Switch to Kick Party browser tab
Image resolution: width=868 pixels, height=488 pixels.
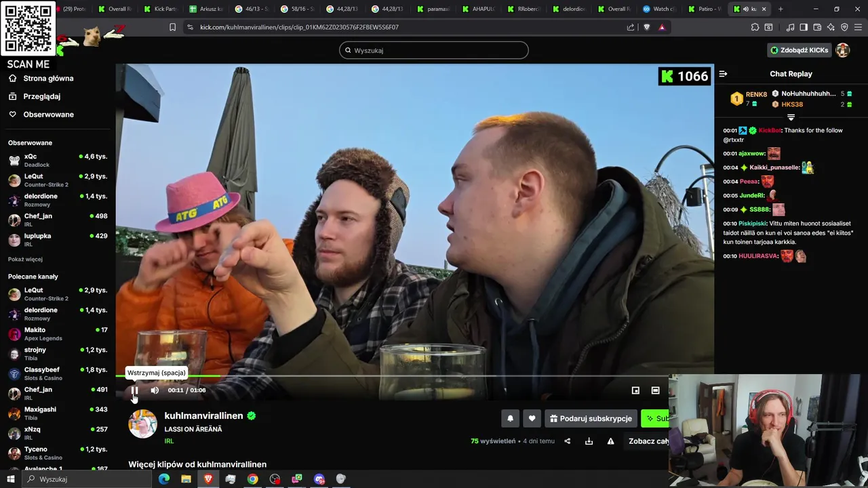161,9
